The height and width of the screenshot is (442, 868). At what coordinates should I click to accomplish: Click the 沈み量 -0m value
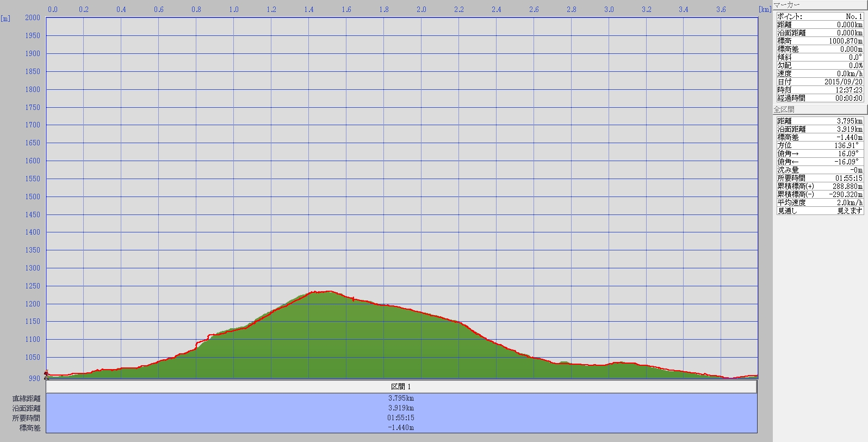coord(857,170)
